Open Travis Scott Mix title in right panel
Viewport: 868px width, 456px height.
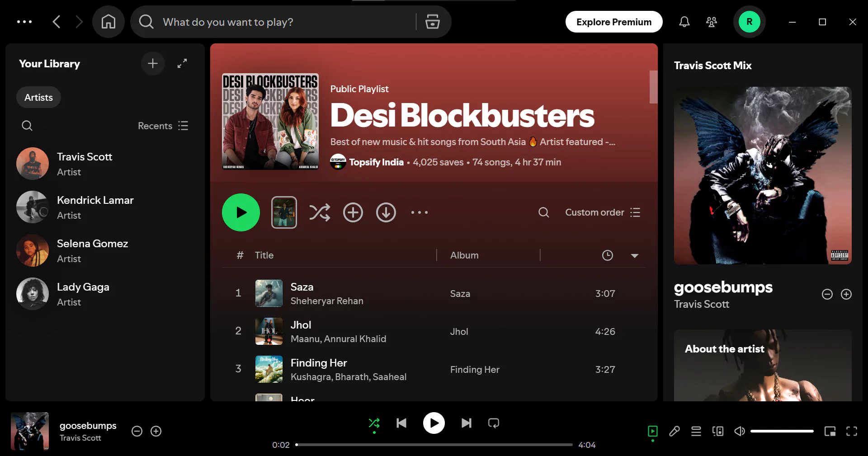(x=712, y=66)
